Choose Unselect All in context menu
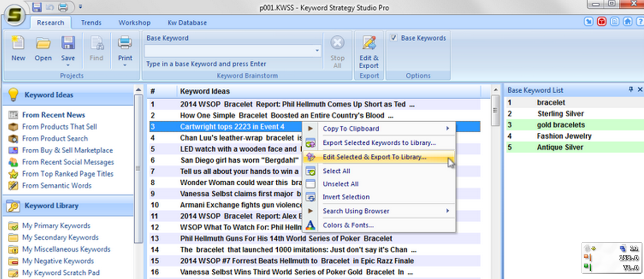644x279 pixels. point(379,184)
